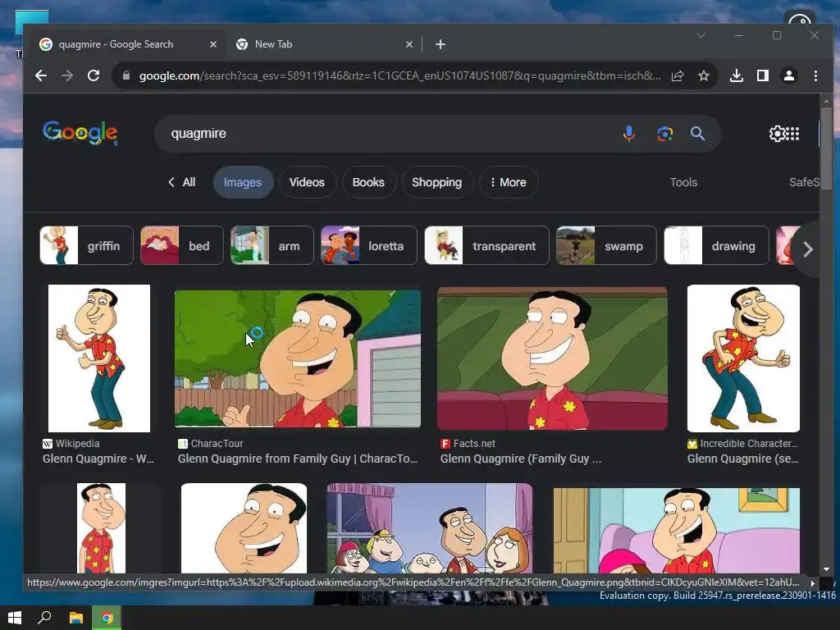840x630 pixels.
Task: Go back to All results
Action: (x=181, y=182)
